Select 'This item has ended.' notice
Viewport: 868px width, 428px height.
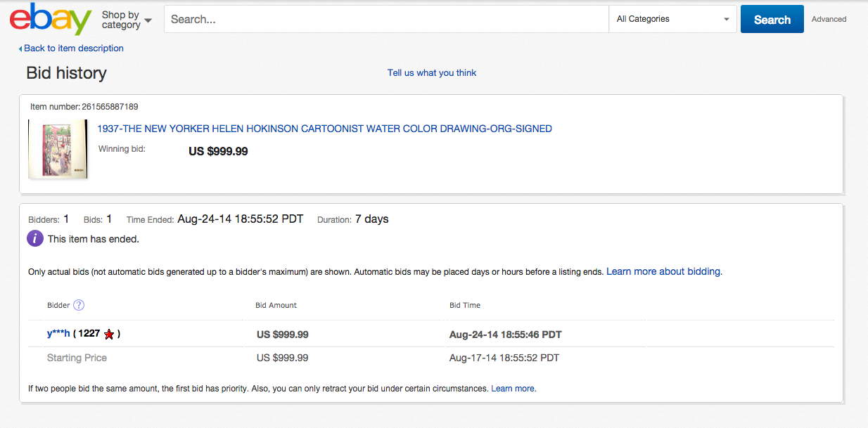tap(94, 239)
